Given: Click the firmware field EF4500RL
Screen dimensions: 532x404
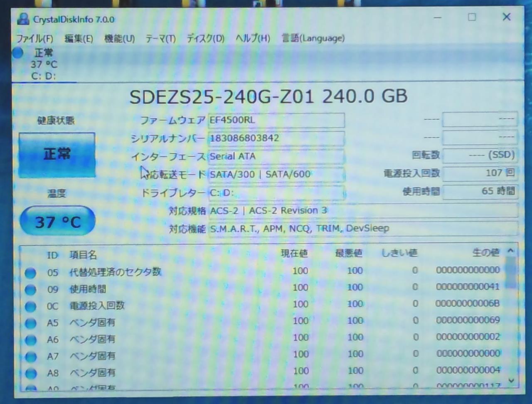Looking at the screenshot, I should coord(276,120).
